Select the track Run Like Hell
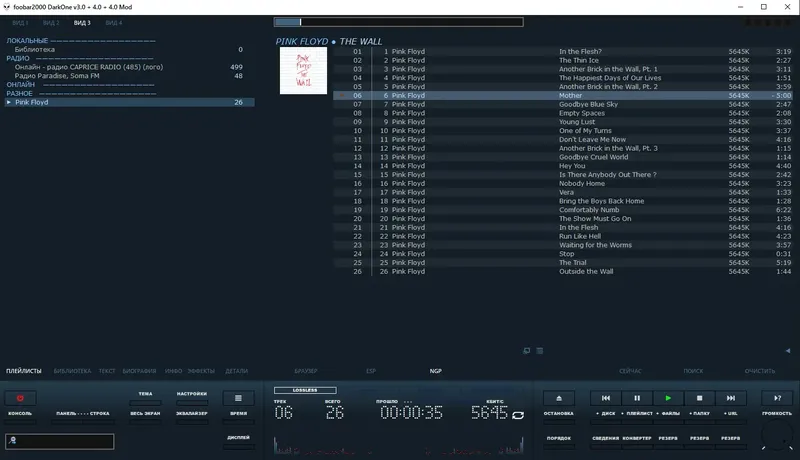Viewport: 800px width, 460px height. point(563,236)
